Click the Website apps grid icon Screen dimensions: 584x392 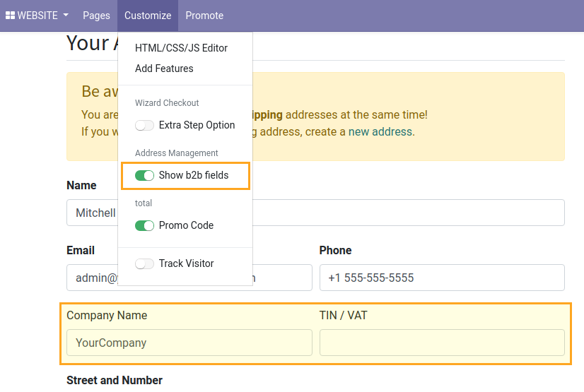(x=11, y=16)
